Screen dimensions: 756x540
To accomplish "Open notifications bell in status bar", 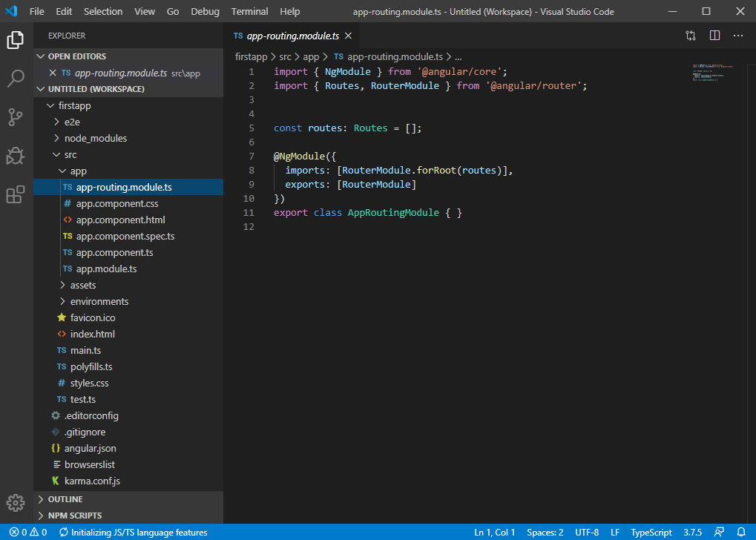I will [x=742, y=533].
